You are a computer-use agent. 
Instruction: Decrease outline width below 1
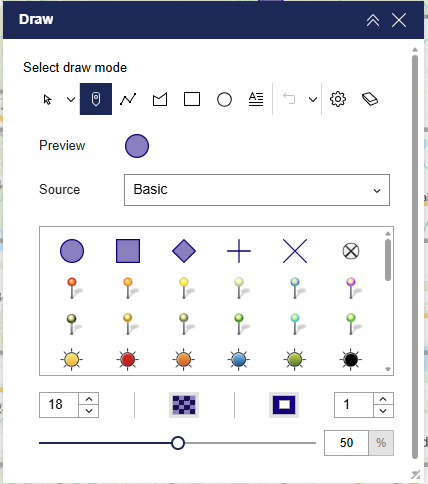point(383,411)
